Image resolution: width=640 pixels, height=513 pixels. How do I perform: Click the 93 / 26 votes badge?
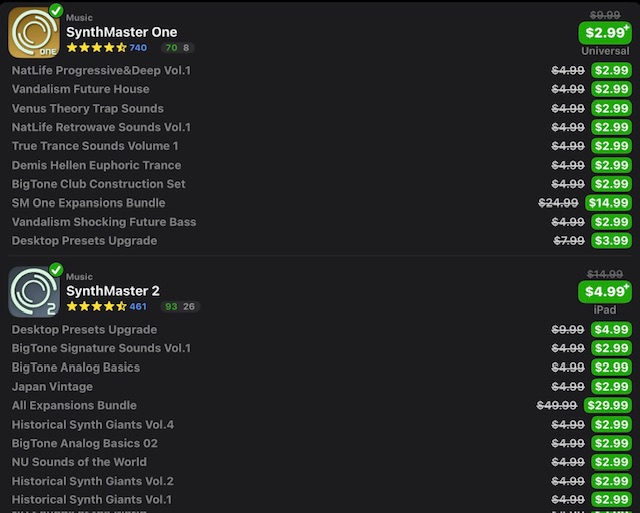(x=180, y=306)
